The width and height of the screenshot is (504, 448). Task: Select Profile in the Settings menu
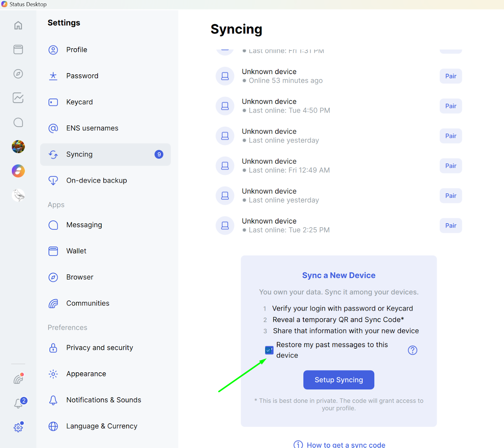point(77,50)
